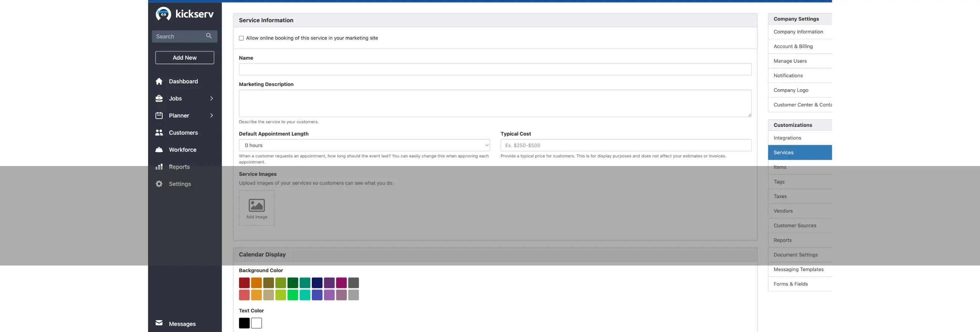
Task: Select black text color swatch
Action: pyautogui.click(x=244, y=323)
